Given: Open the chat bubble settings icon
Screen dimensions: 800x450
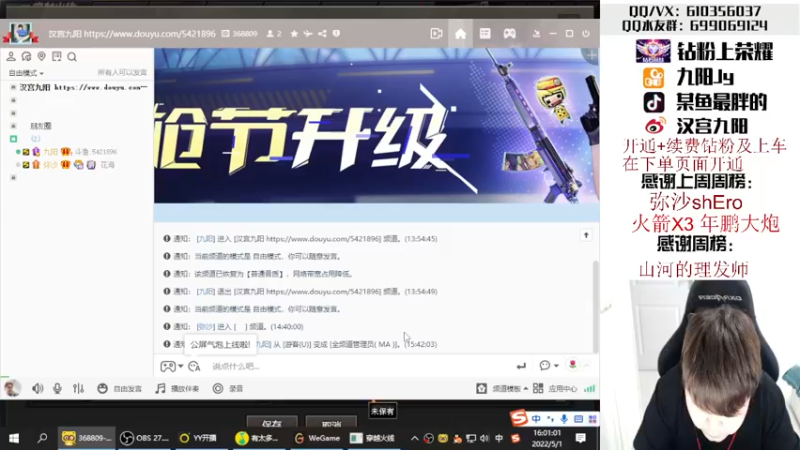Looking at the screenshot, I should pos(545,366).
